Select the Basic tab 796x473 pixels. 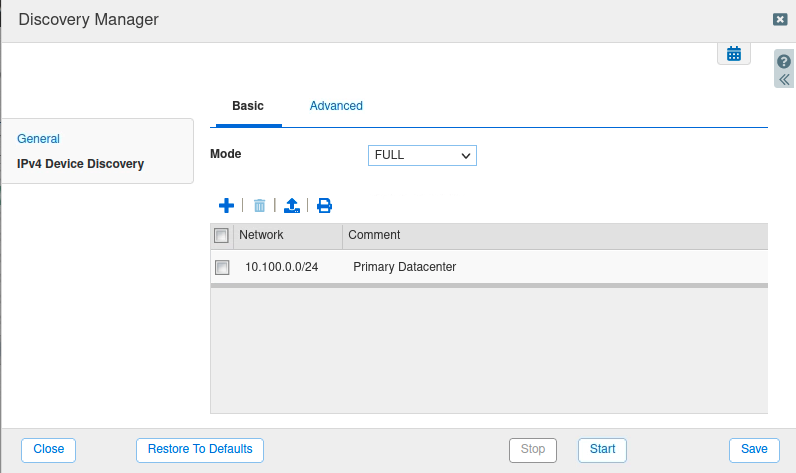[248, 106]
